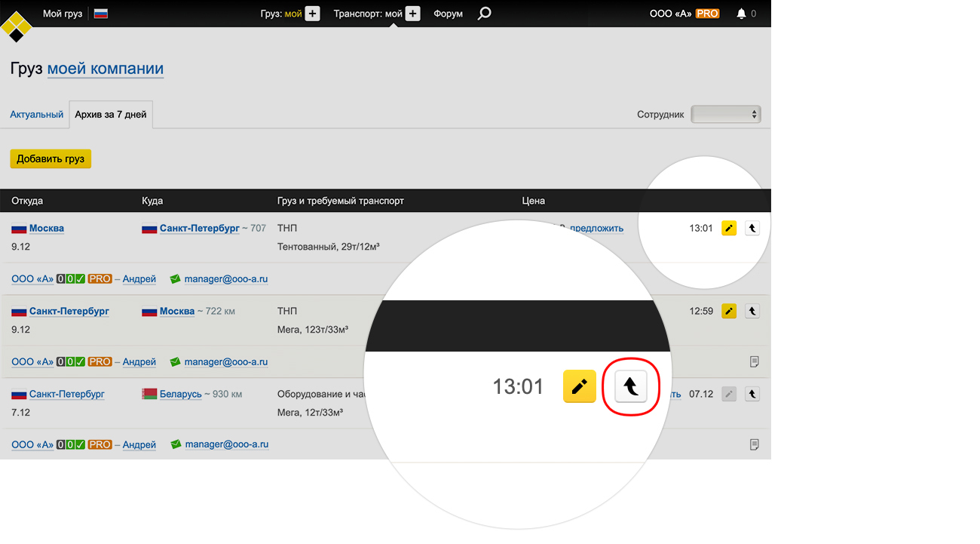Open Москва origin link dated 9.12
This screenshot has width=980, height=544.
[x=47, y=229]
